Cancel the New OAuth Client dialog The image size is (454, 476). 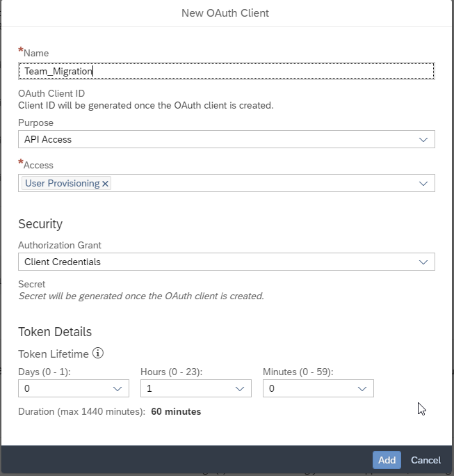[425, 460]
